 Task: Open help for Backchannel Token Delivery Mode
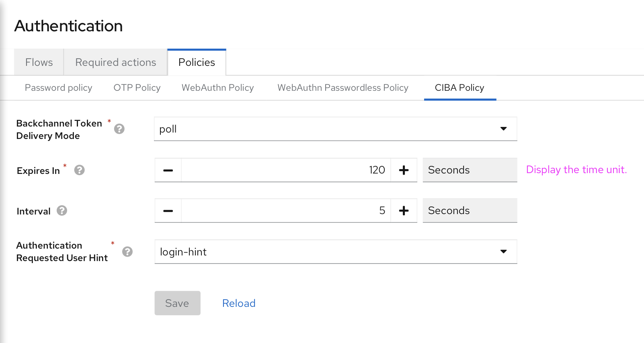[119, 129]
